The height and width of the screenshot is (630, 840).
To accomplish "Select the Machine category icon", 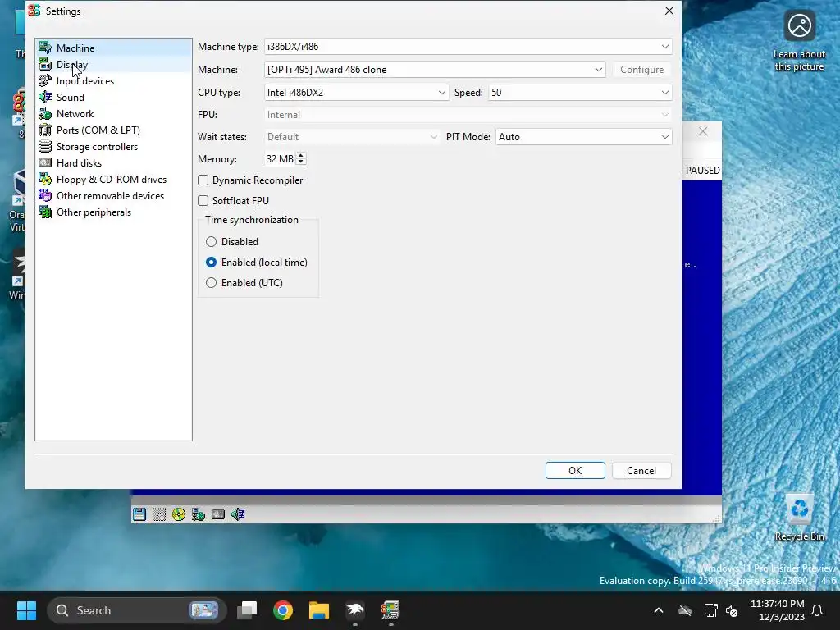I will tap(46, 48).
